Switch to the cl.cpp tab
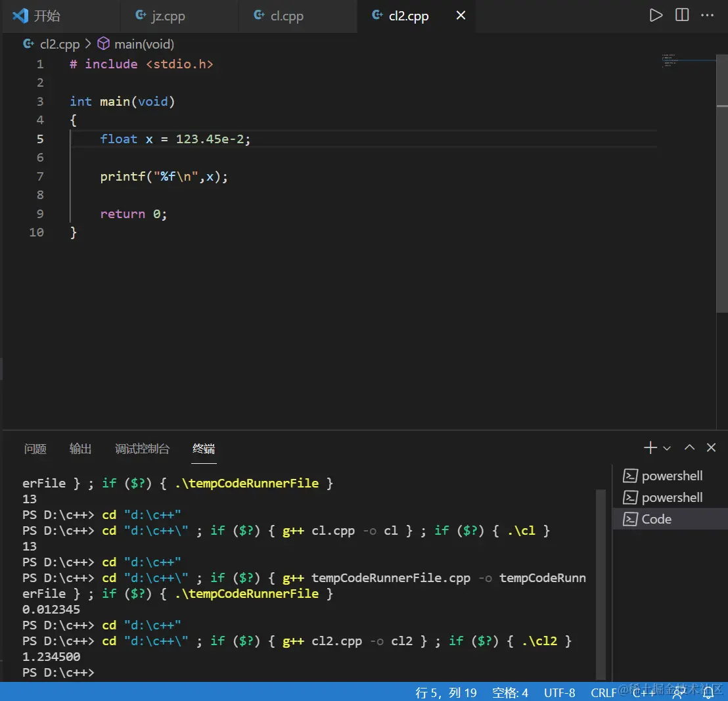 click(x=286, y=16)
